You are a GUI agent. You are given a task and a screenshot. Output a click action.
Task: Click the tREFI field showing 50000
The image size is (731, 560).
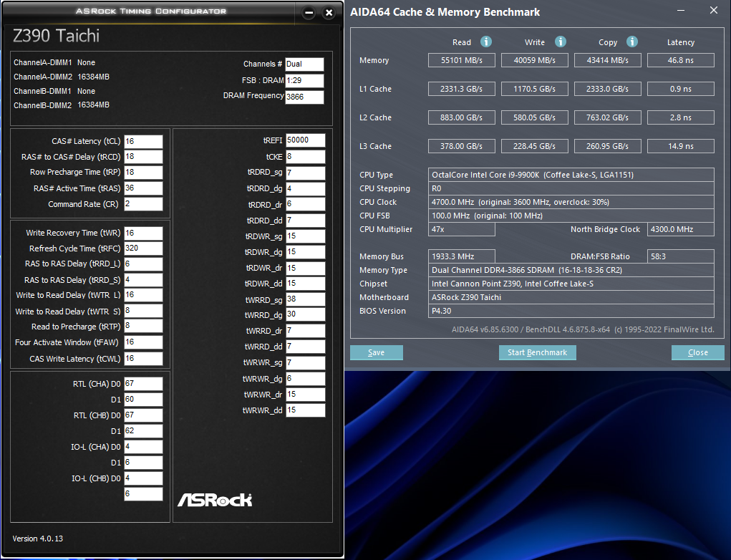coord(306,140)
